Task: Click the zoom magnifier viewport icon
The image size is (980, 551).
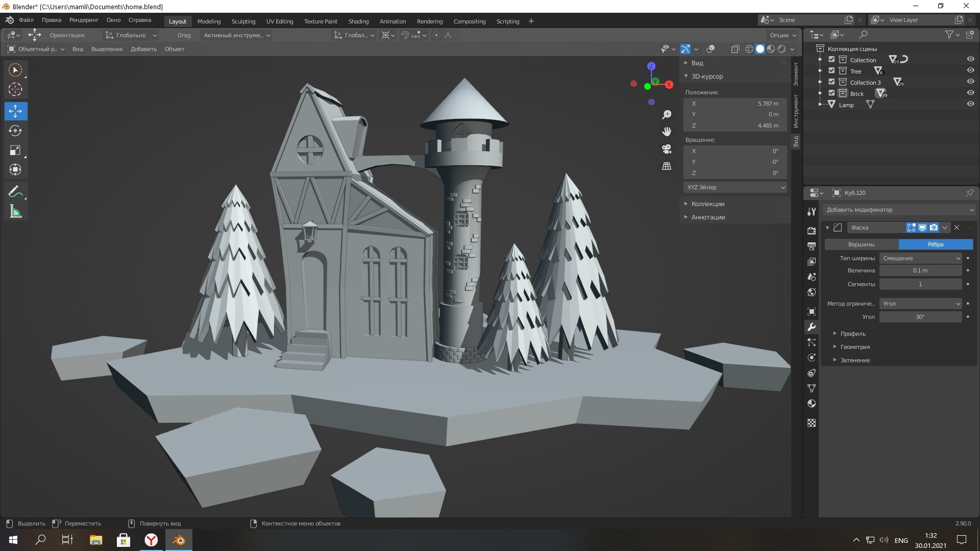Action: [667, 114]
